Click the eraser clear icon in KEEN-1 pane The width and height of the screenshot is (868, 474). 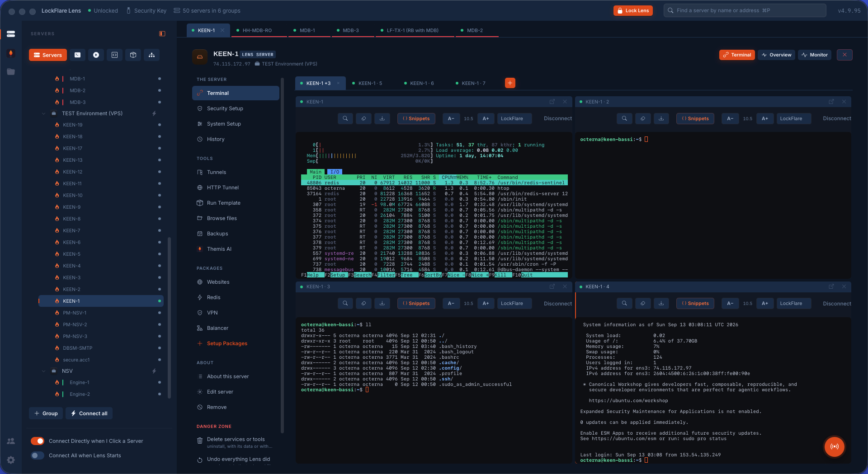point(364,118)
